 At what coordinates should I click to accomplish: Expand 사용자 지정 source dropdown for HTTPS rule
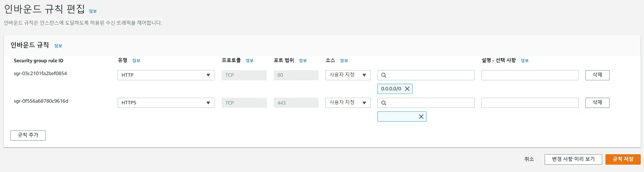pyautogui.click(x=348, y=103)
